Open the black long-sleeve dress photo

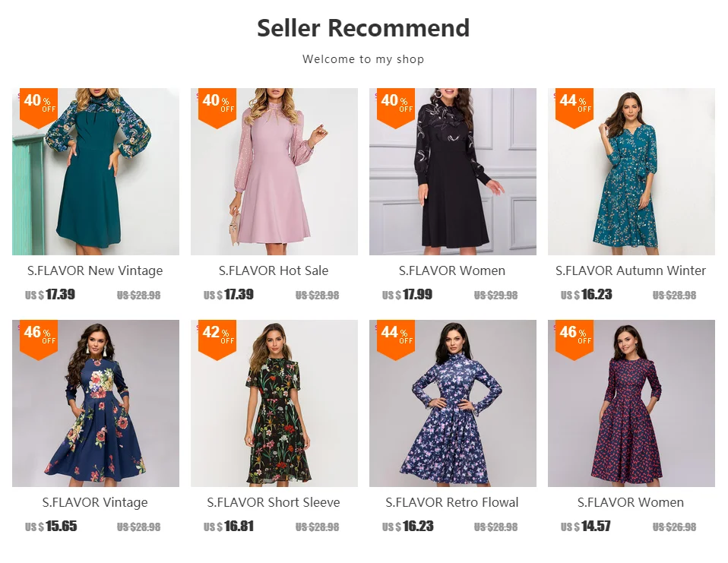[453, 171]
